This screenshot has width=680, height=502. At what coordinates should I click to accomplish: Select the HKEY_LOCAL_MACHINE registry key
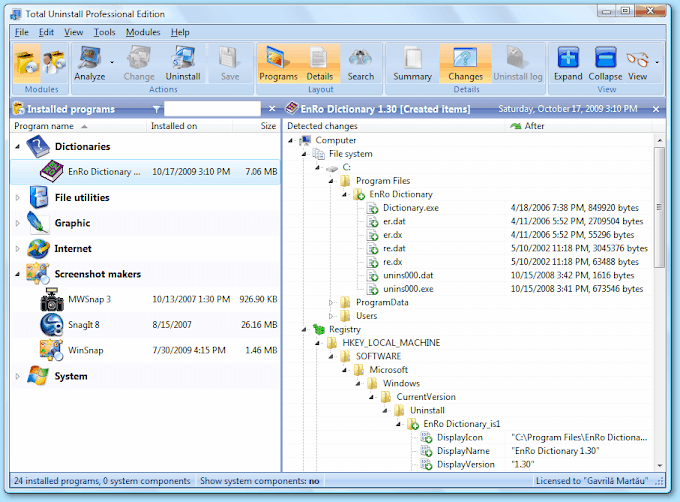click(391, 343)
